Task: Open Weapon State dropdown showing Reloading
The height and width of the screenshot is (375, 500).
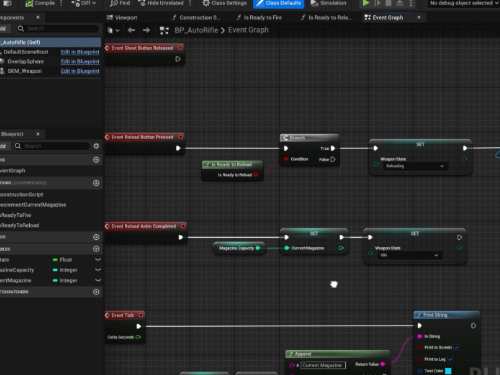Action: (x=414, y=166)
